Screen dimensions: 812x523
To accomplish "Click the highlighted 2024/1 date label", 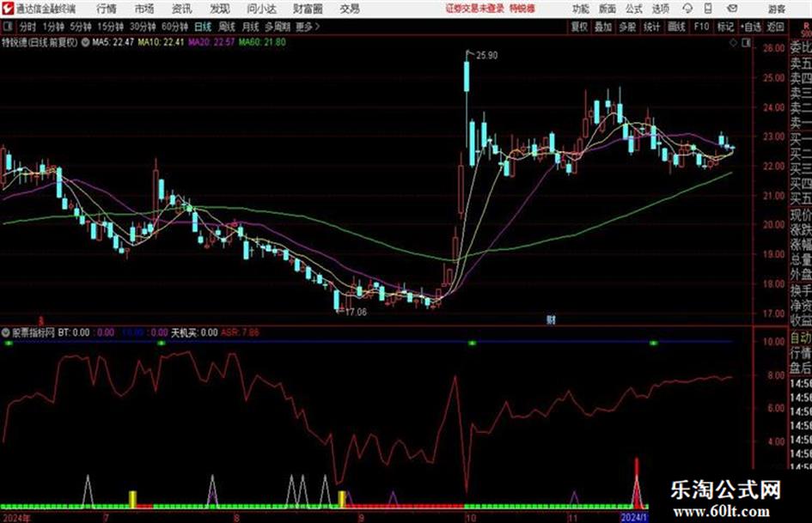I will click(x=634, y=517).
